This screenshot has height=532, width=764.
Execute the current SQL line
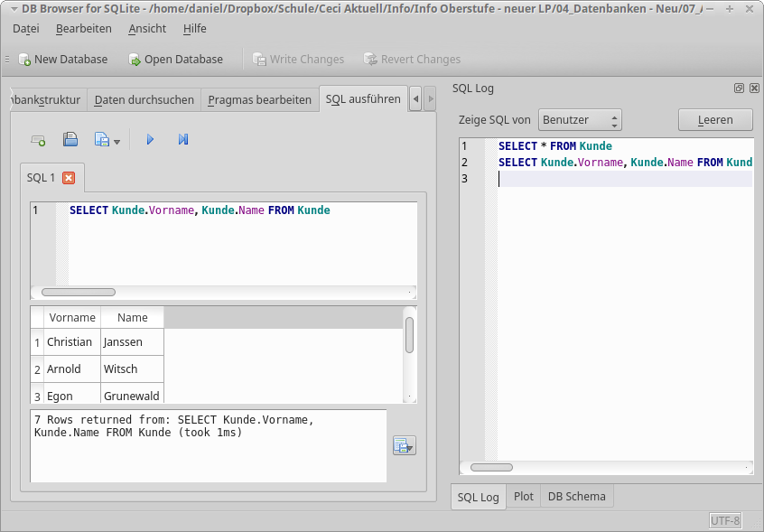click(x=182, y=139)
